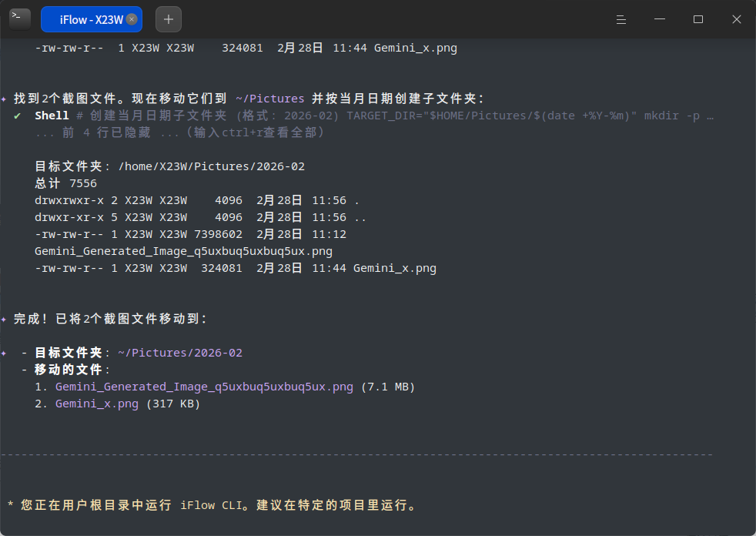Click the drwxr-xr-x permissions entry
Viewport: 756px width, 536px height.
[x=69, y=217]
